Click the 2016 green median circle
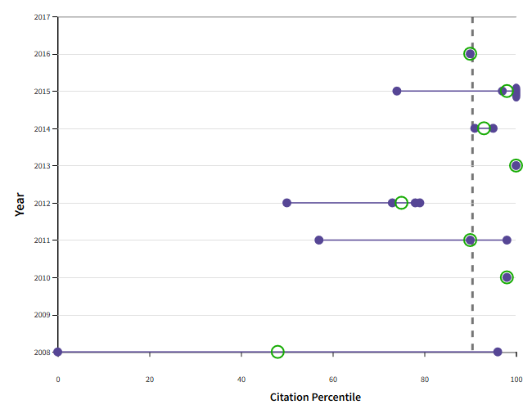The image size is (532, 409). click(471, 54)
